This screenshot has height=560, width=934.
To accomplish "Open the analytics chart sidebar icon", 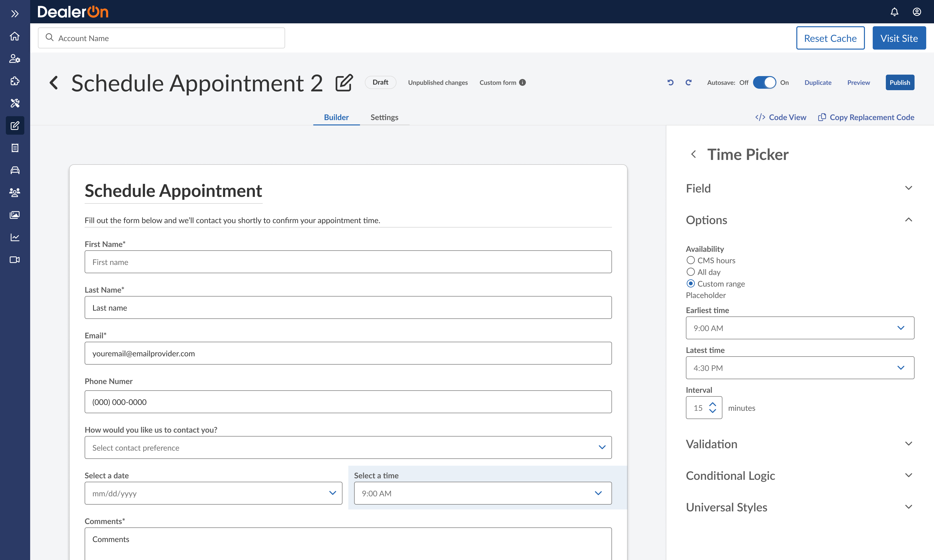I will pos(15,237).
